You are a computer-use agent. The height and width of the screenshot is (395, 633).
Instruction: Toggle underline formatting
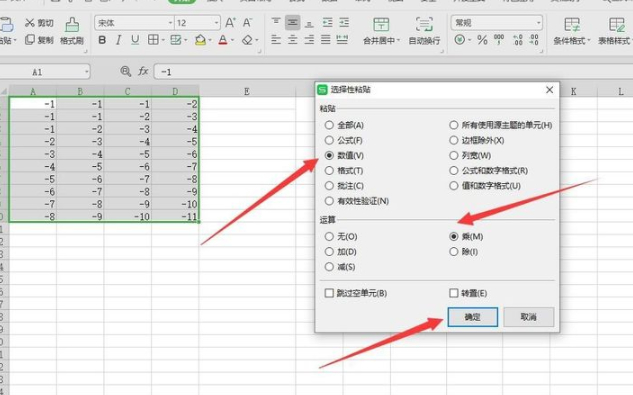click(x=135, y=40)
